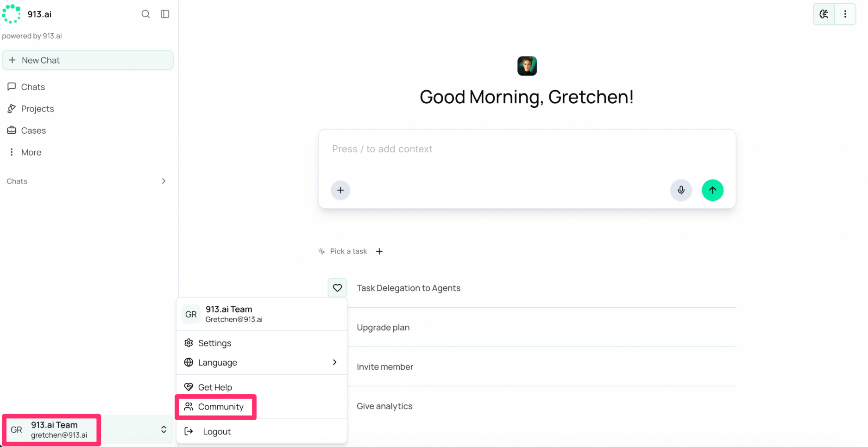Add an attachment with the plus button

click(340, 190)
